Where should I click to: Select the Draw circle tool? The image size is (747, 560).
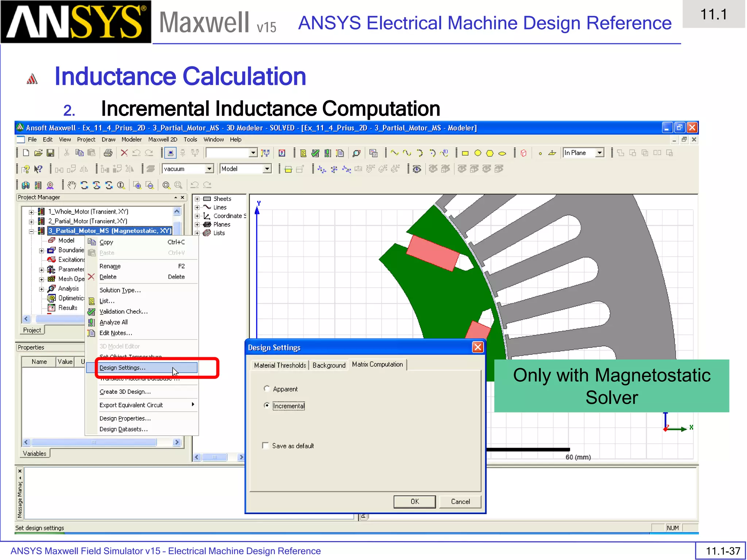[x=477, y=153]
